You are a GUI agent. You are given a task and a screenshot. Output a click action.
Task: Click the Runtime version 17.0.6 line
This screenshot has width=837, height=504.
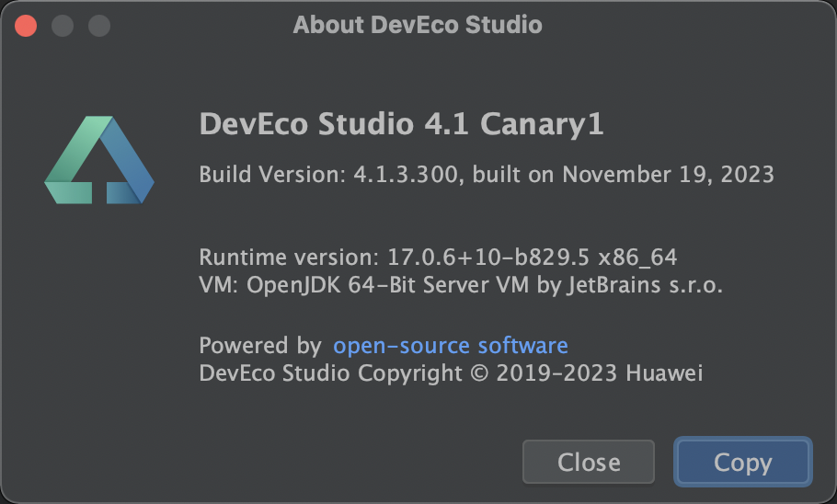pyautogui.click(x=438, y=258)
